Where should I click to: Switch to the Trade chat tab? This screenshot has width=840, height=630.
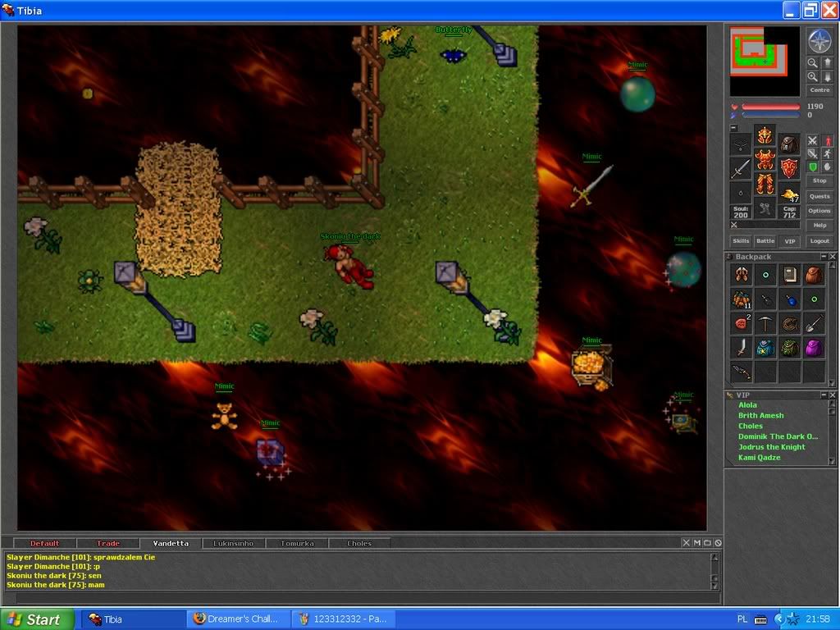[107, 543]
